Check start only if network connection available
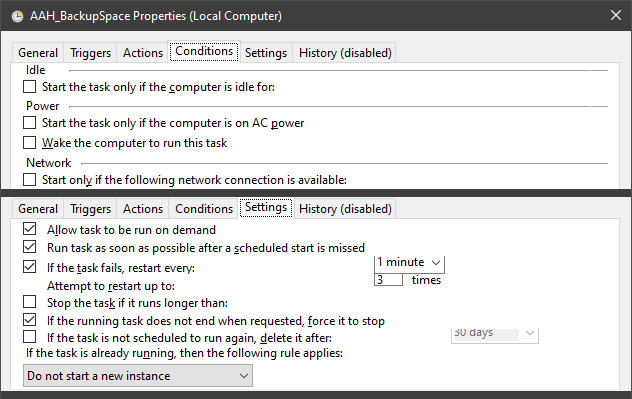632x399 pixels. pos(29,179)
